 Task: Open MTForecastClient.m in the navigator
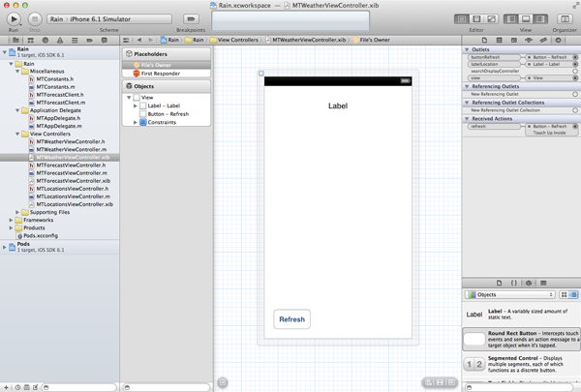coord(61,103)
